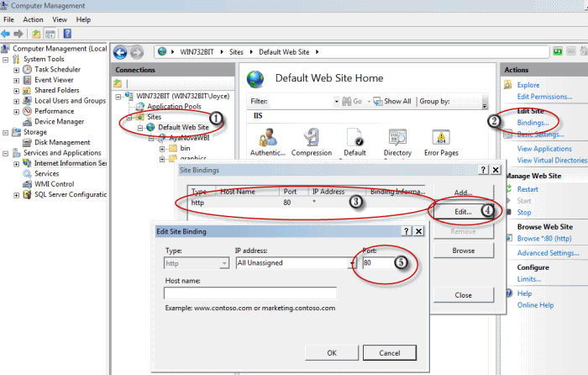Collapse the WIN732BIT server node

(x=118, y=97)
